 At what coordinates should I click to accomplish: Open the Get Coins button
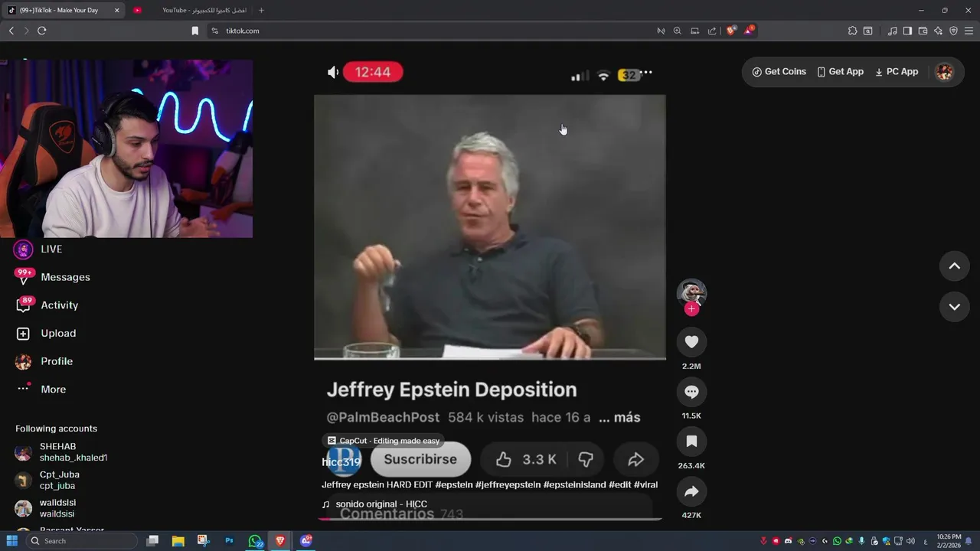tap(779, 72)
